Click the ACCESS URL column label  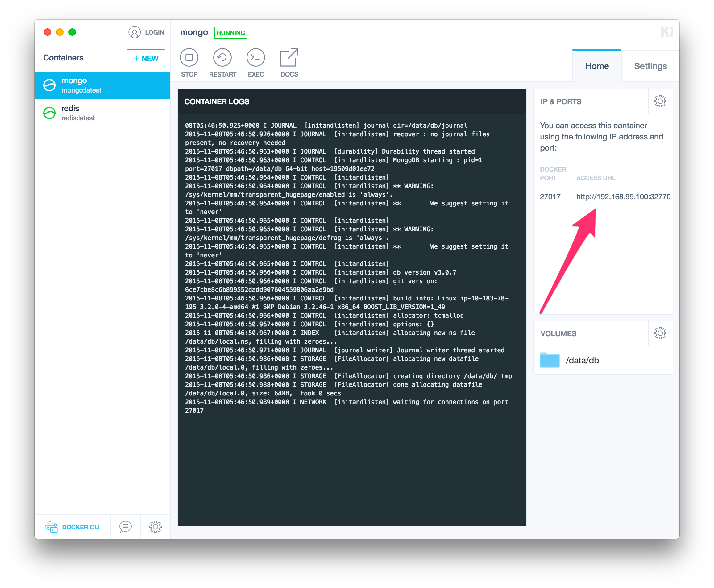tap(596, 178)
